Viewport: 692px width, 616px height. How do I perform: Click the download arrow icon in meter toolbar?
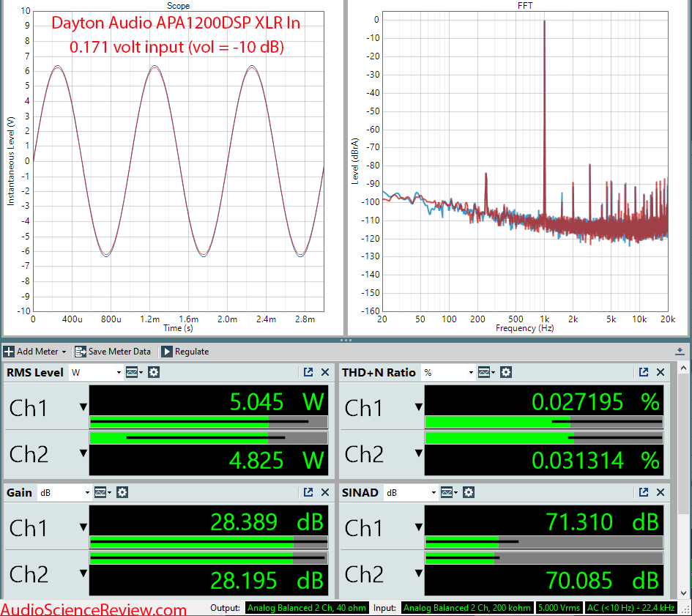pos(680,352)
